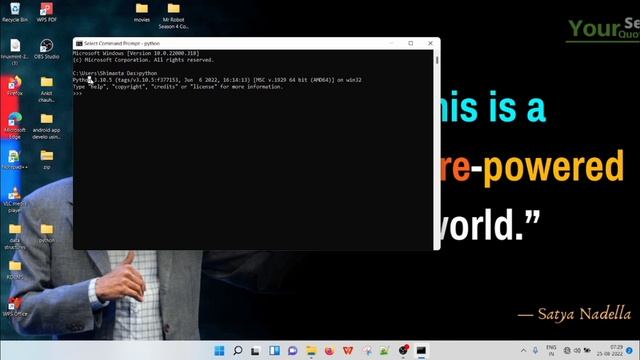Open the zip folder on desktop
This screenshot has height=360, width=640.
coord(47,160)
